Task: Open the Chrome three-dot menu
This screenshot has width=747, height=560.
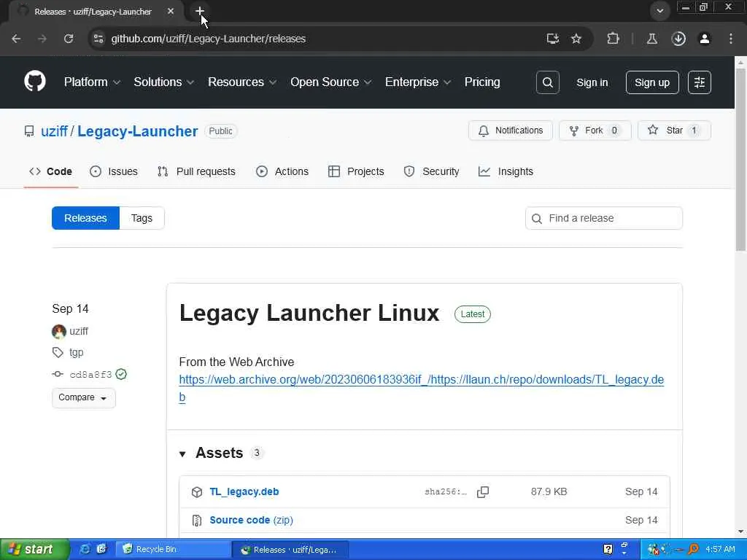Action: pos(731,39)
